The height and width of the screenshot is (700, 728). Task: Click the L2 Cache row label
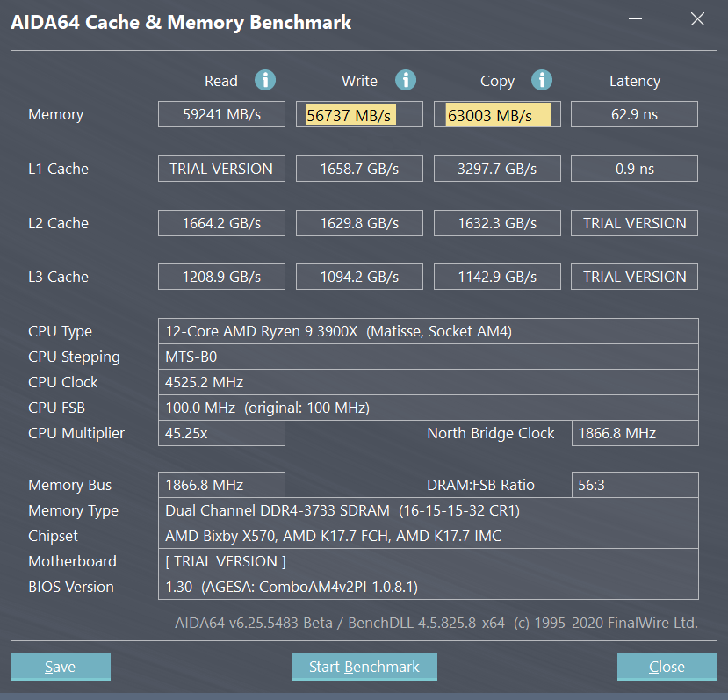pos(59,223)
